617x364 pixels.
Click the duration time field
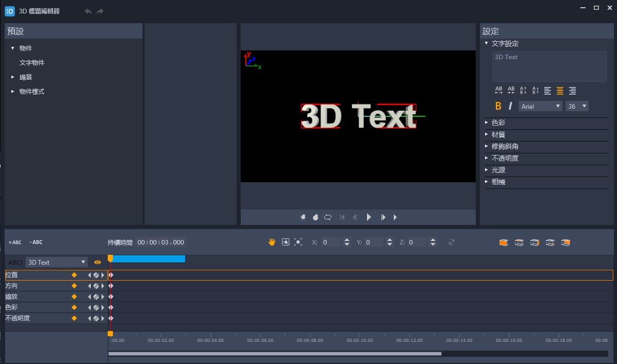[x=160, y=242]
